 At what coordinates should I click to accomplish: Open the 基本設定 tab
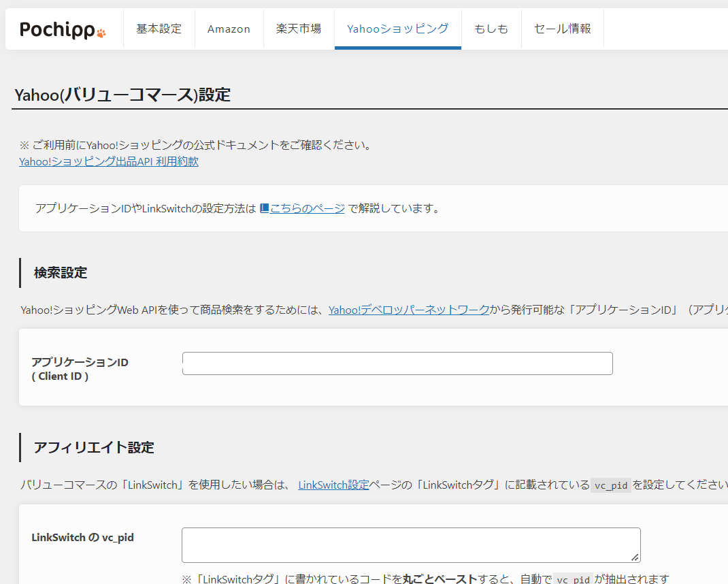(159, 29)
